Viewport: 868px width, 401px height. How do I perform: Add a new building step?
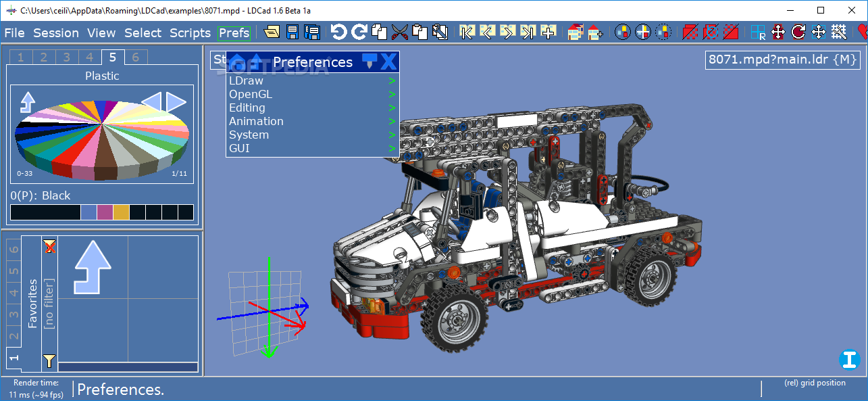coord(548,32)
